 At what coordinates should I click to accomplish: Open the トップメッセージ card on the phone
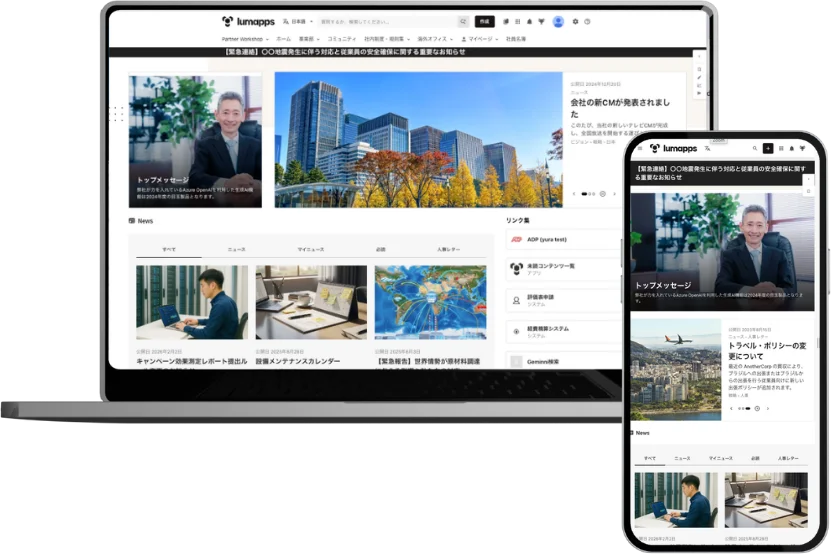[723, 252]
